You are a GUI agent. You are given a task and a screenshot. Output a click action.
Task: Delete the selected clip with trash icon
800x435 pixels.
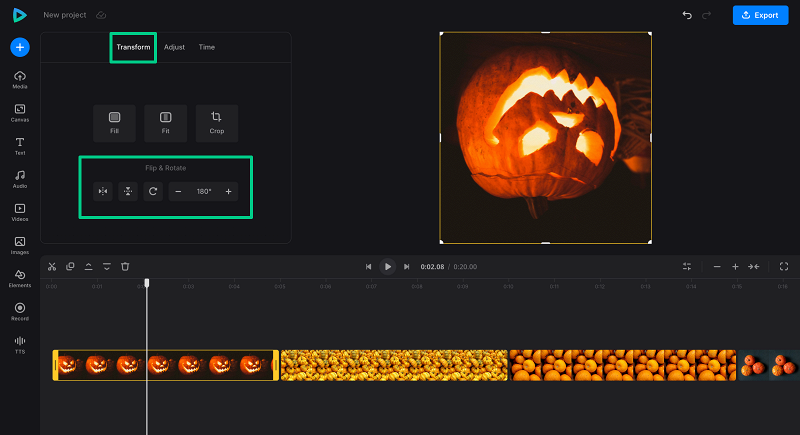(125, 266)
